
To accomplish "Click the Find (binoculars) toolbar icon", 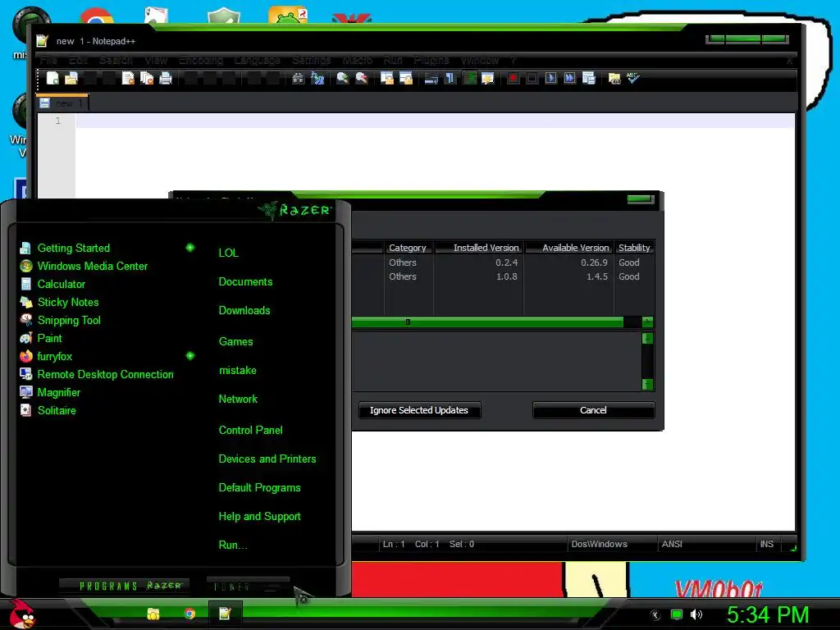I will [299, 78].
